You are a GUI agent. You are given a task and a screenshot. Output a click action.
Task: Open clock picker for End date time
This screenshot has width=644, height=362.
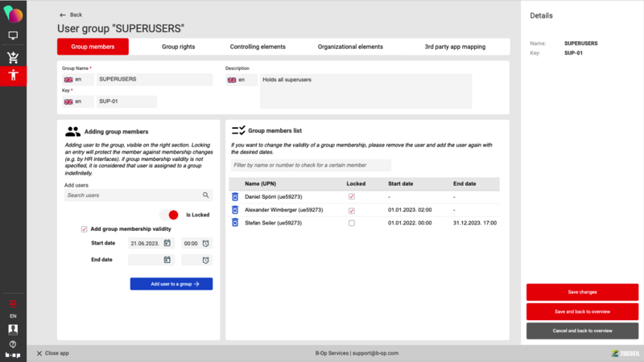click(205, 260)
